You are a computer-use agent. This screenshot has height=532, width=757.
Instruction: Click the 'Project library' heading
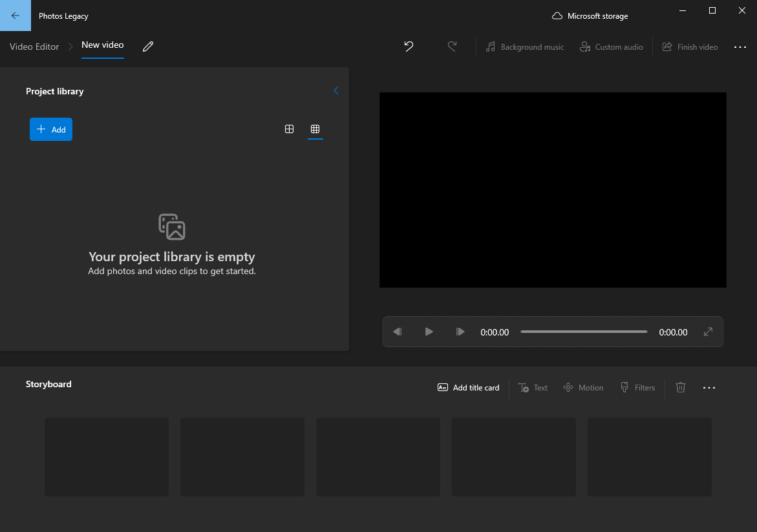[54, 91]
